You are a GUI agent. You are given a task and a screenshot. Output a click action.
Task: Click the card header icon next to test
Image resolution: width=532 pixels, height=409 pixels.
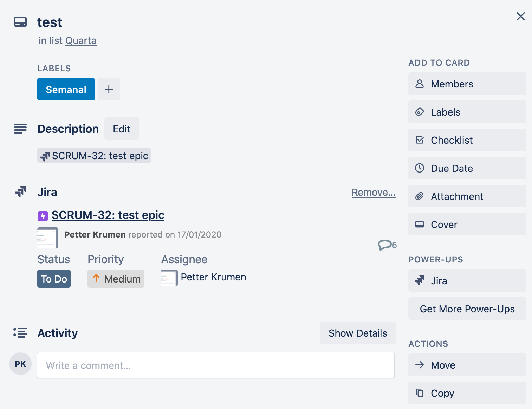coord(20,22)
